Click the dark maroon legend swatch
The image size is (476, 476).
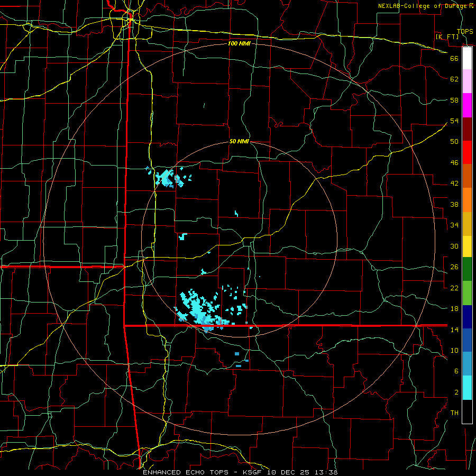[467, 129]
